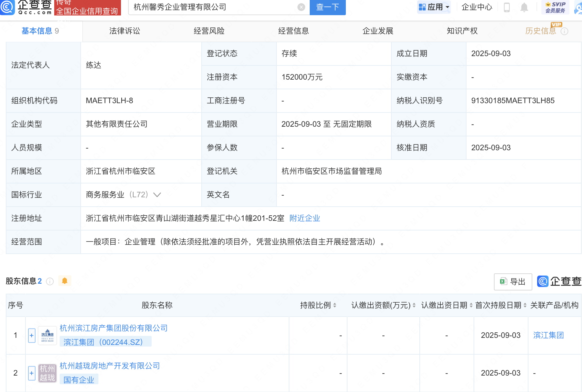
Task: Switch to the 知识产权 tab
Action: pos(462,31)
